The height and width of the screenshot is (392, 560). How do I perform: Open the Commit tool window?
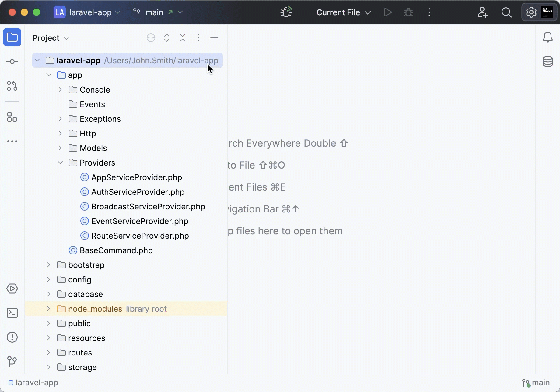[x=12, y=61]
